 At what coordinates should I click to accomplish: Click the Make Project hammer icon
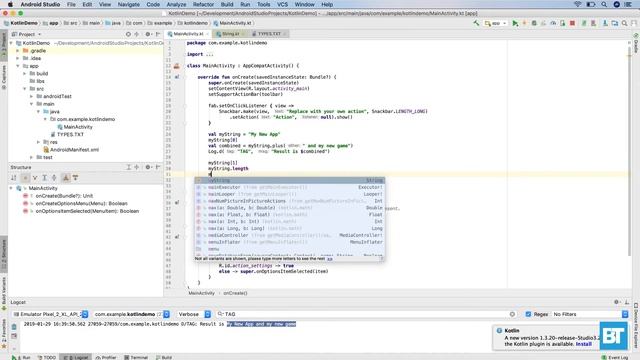[476, 23]
